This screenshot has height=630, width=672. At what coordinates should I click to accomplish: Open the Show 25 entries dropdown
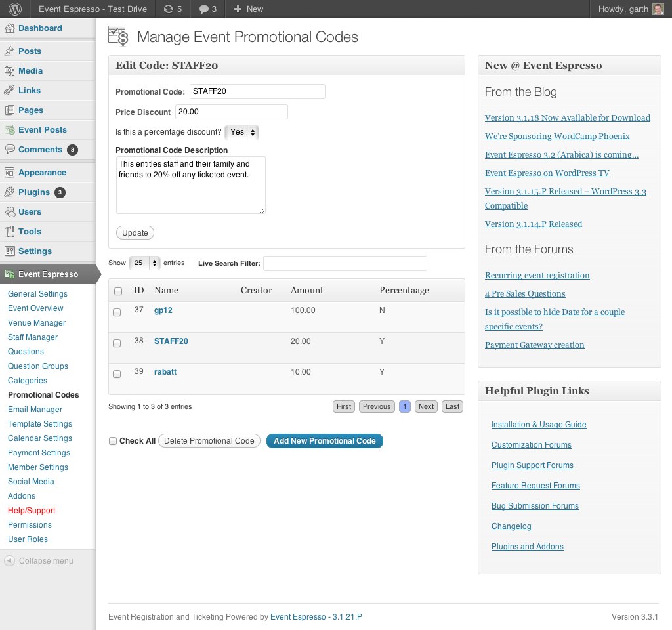click(x=145, y=262)
